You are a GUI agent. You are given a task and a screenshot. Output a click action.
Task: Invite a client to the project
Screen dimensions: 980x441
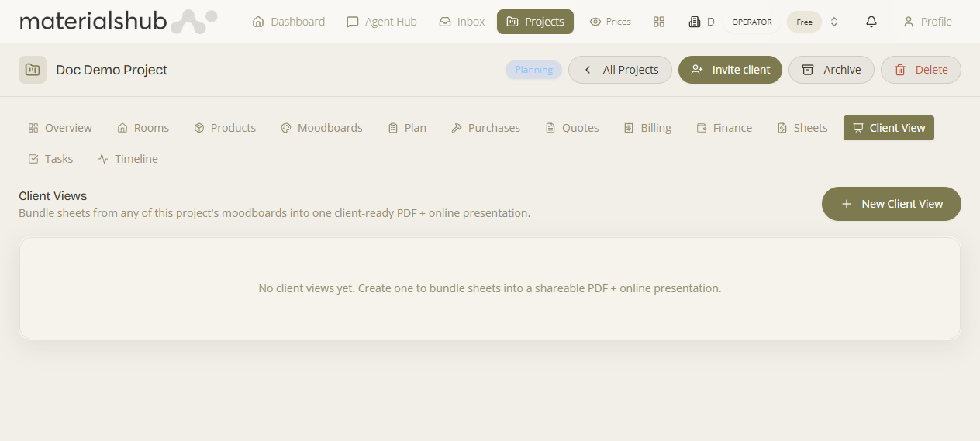730,70
